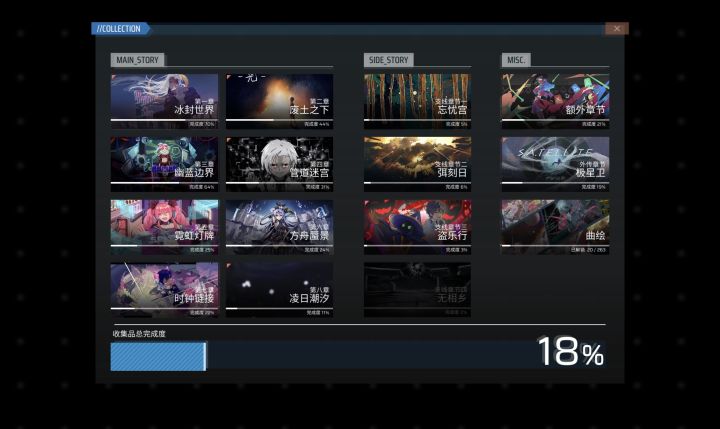Open side story 忘忧宫 card
This screenshot has height=429, width=720.
[417, 101]
